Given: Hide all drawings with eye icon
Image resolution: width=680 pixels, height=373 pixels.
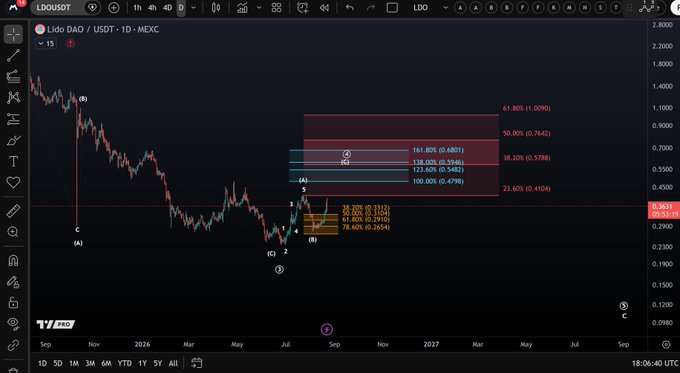Looking at the screenshot, I should coord(13,323).
